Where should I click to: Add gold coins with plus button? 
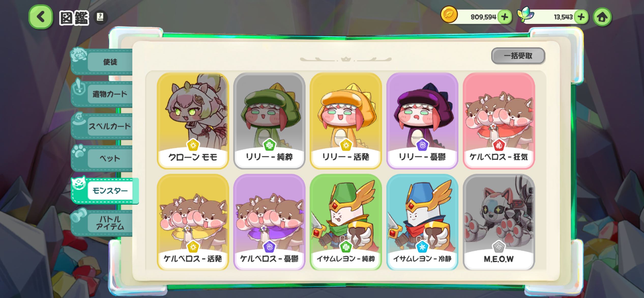(x=505, y=17)
